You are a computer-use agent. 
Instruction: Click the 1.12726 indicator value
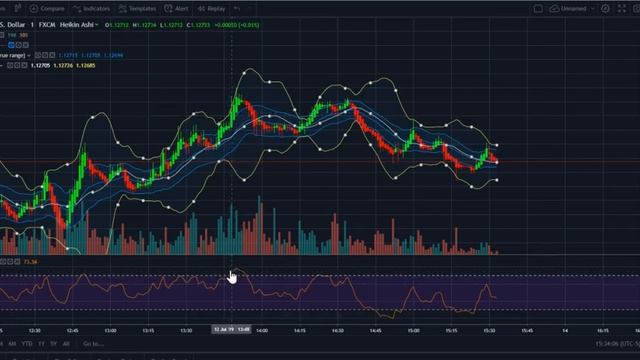click(x=63, y=65)
